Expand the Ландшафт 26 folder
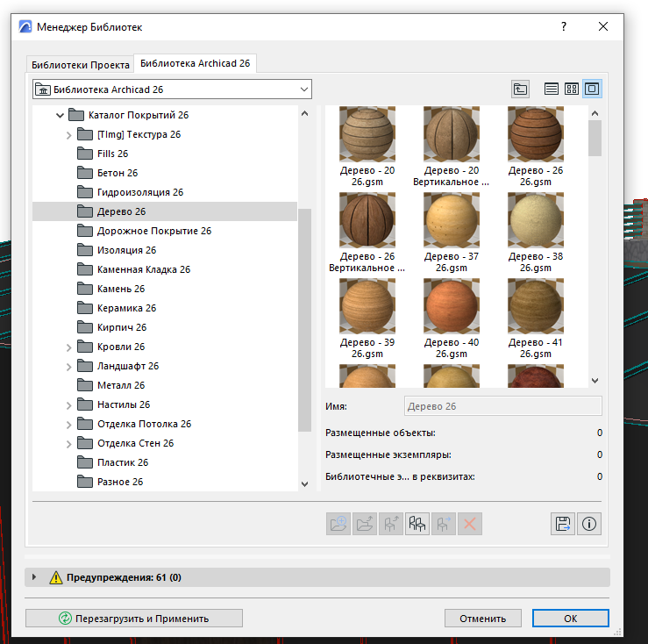This screenshot has height=644, width=648. pyautogui.click(x=69, y=367)
